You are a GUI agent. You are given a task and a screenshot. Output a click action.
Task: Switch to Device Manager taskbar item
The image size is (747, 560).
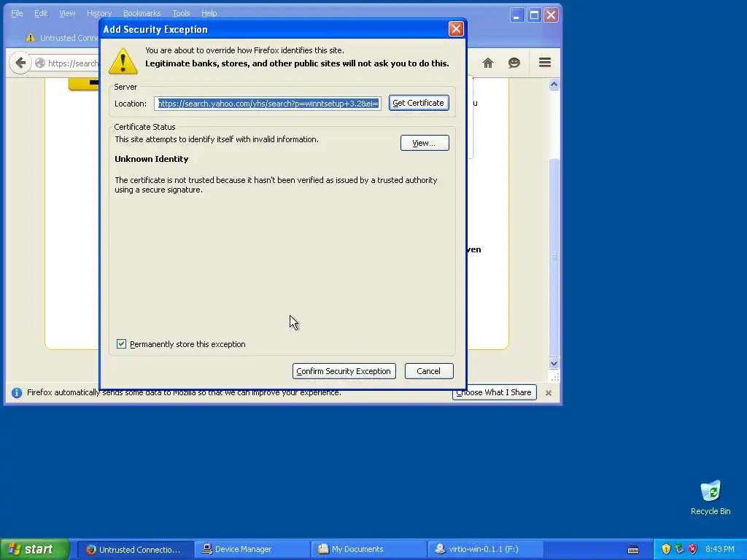(252, 550)
